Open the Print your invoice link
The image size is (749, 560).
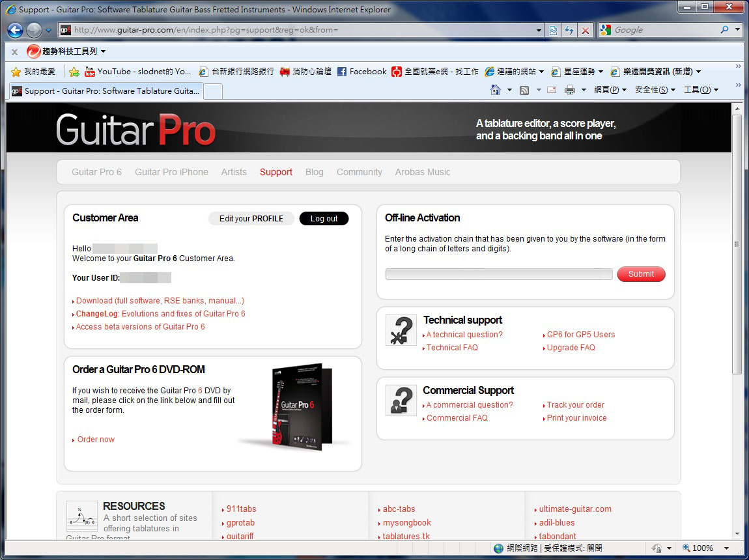point(576,418)
